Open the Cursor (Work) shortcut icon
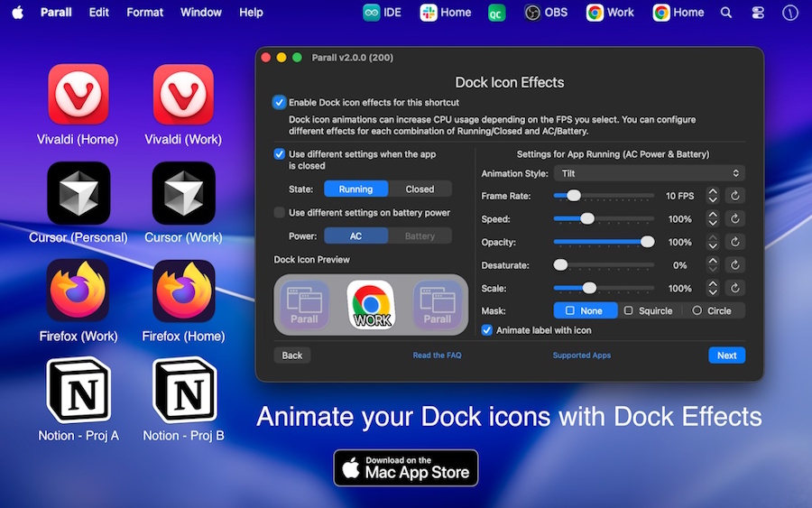 point(183,193)
